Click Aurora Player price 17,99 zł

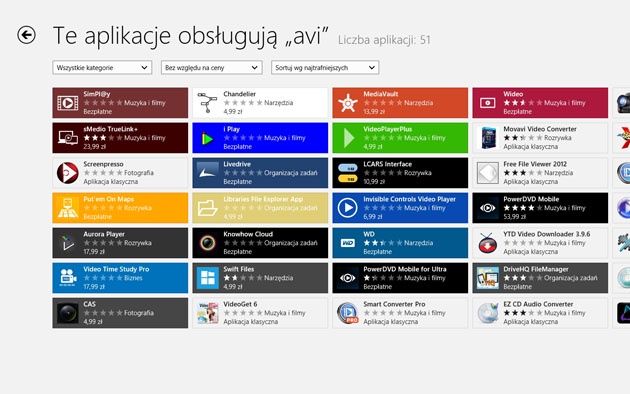click(x=94, y=251)
